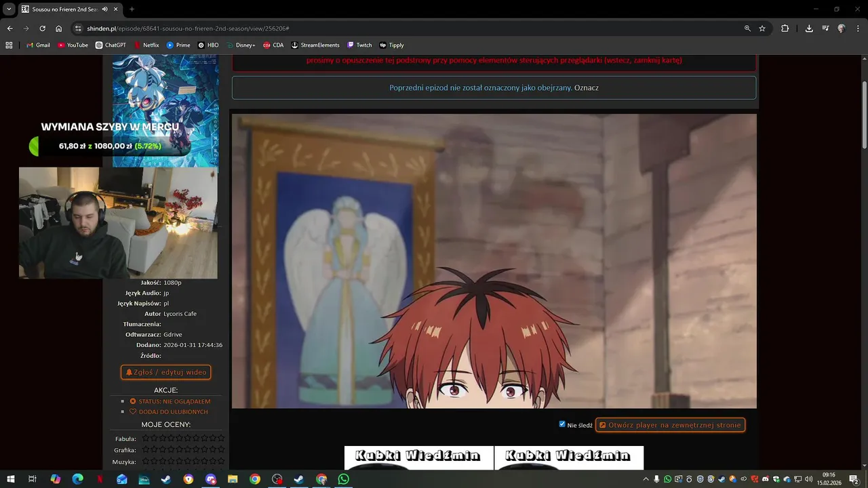Open the HBO bookmark

pos(208,45)
